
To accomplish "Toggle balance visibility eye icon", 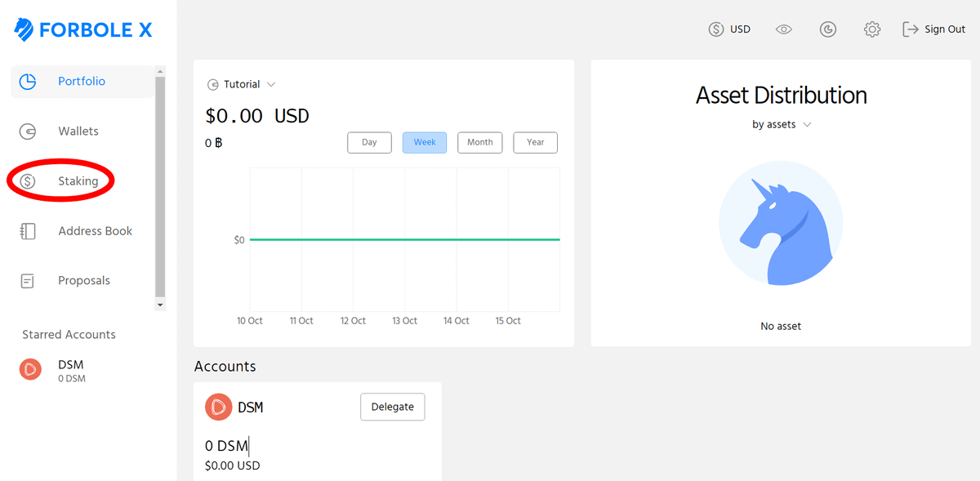I will [x=783, y=29].
